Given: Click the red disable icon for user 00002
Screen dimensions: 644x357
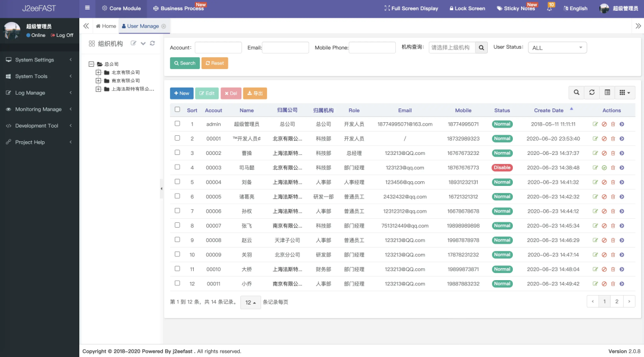Looking at the screenshot, I should point(604,153).
